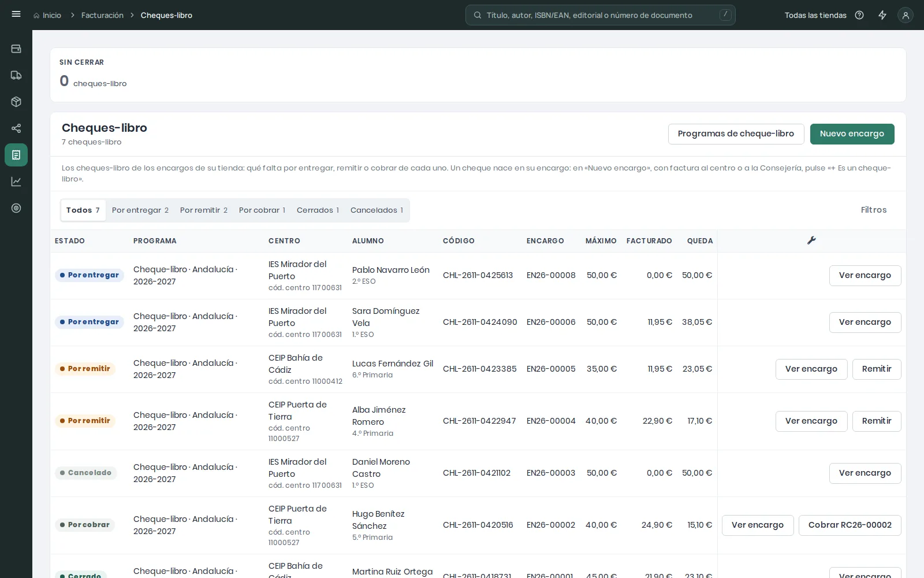Image resolution: width=924 pixels, height=578 pixels.
Task: Select the Todos tab
Action: click(x=83, y=210)
